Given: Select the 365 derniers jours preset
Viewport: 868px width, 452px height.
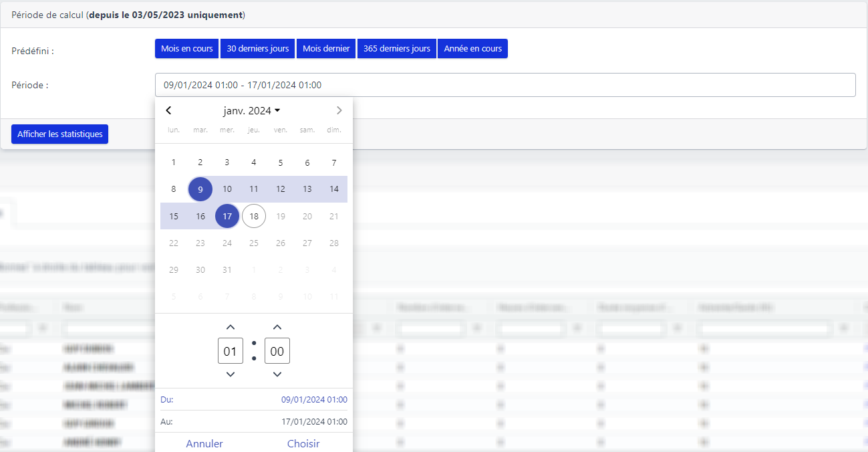Looking at the screenshot, I should (x=396, y=49).
